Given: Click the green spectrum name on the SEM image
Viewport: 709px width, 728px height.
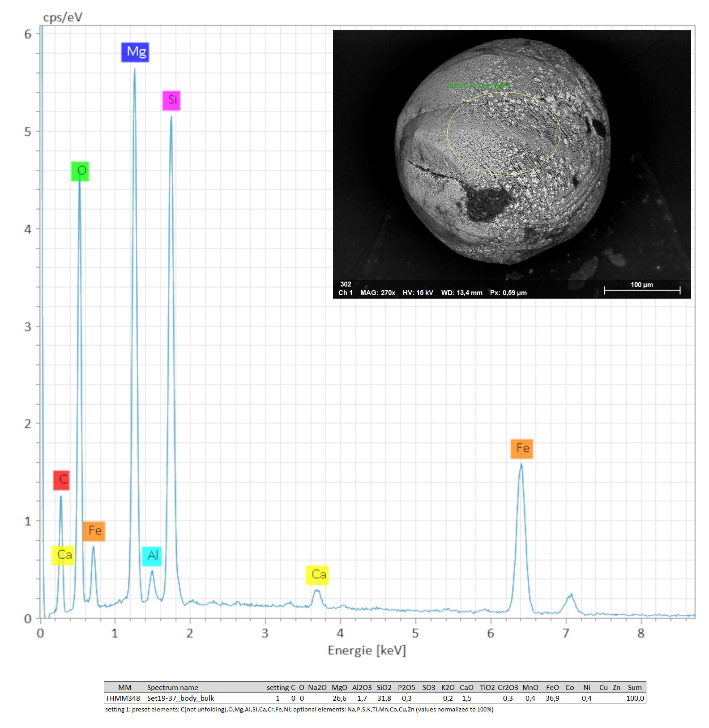Looking at the screenshot, I should pos(478,85).
